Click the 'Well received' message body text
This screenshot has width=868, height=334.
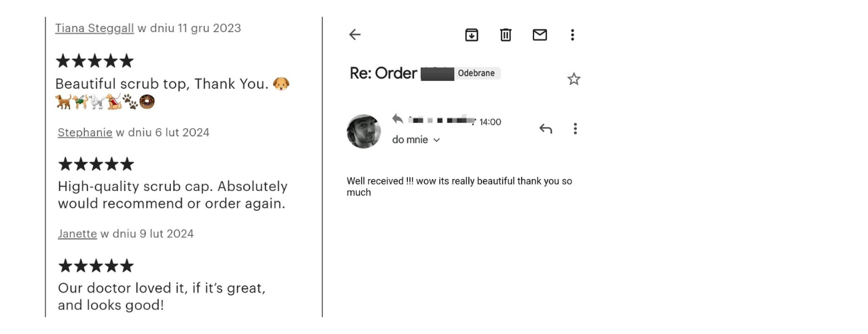(x=459, y=186)
